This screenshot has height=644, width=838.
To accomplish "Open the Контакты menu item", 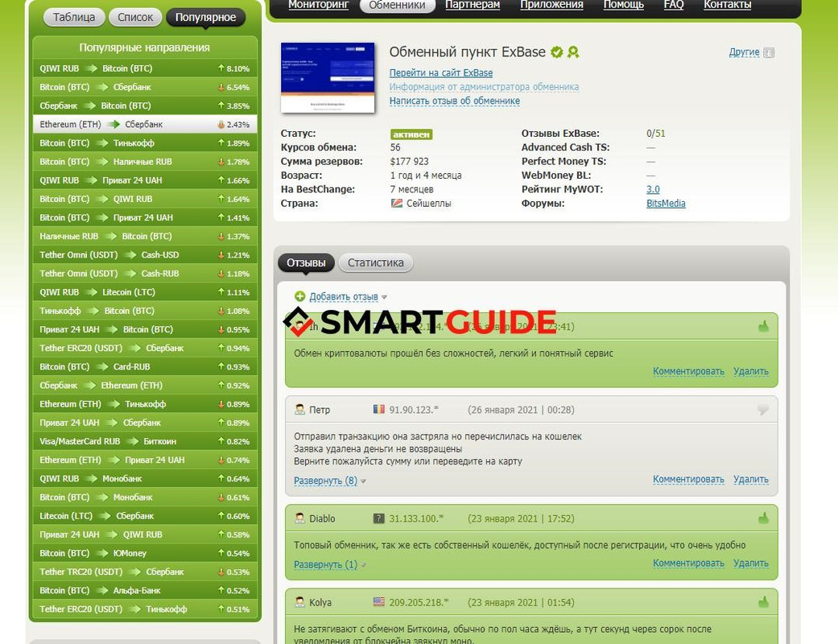I will tap(728, 5).
